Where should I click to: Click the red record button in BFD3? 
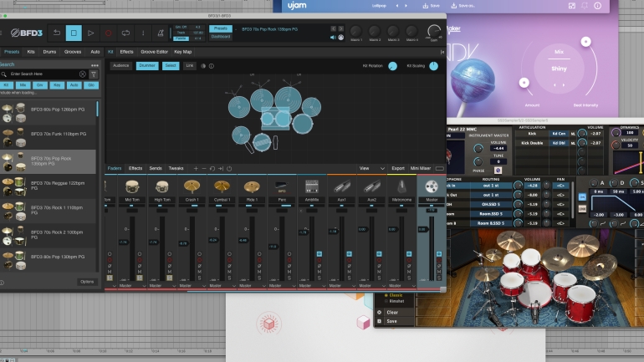coord(109,33)
